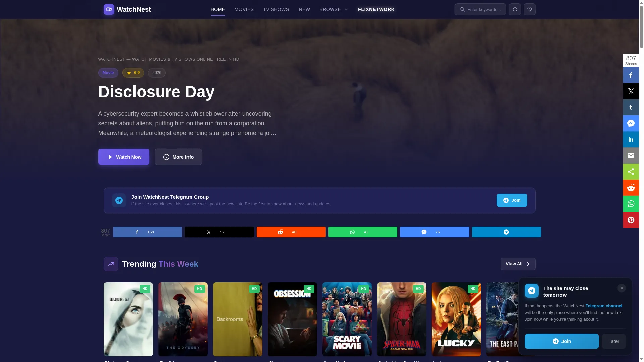644x362 pixels.
Task: Click View All for Trending
Action: tap(518, 264)
